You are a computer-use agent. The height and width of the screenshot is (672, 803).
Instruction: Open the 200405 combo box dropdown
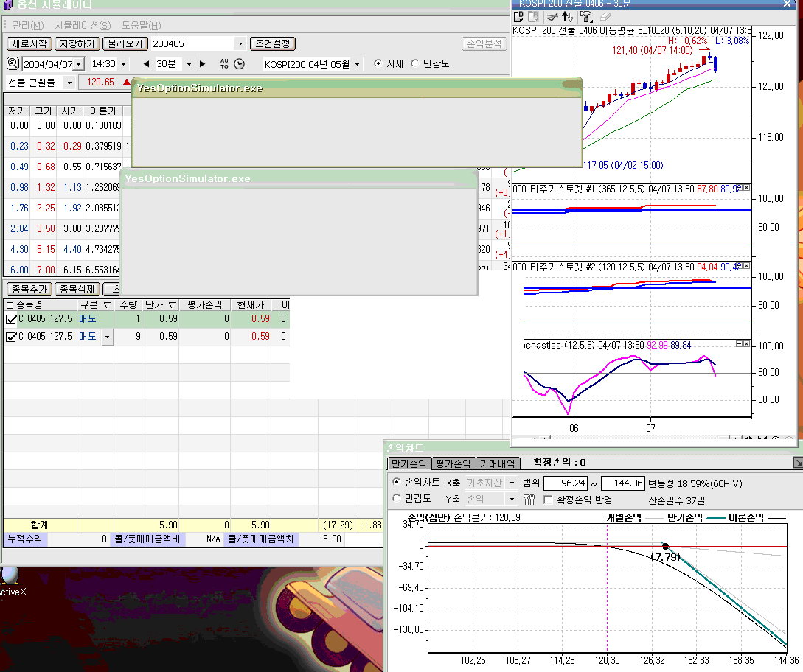pyautogui.click(x=240, y=44)
